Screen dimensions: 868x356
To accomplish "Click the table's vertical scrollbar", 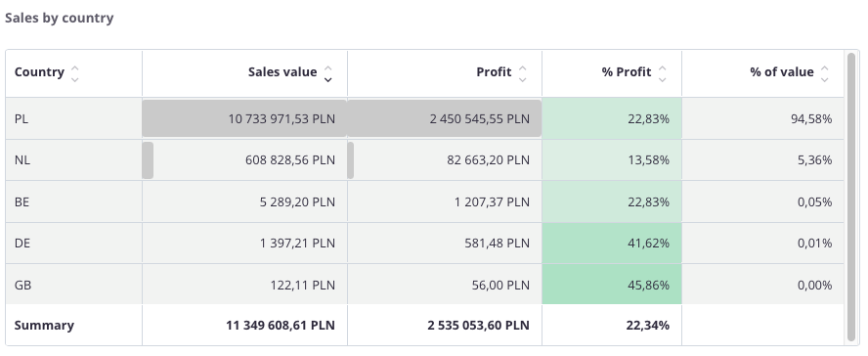I will tap(851, 198).
